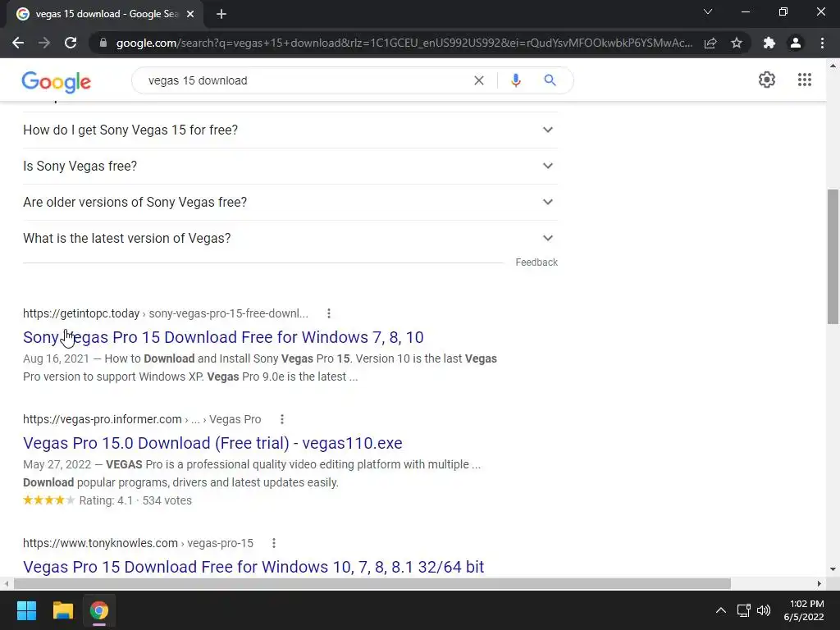Click the Chrome taskbar icon

[99, 610]
